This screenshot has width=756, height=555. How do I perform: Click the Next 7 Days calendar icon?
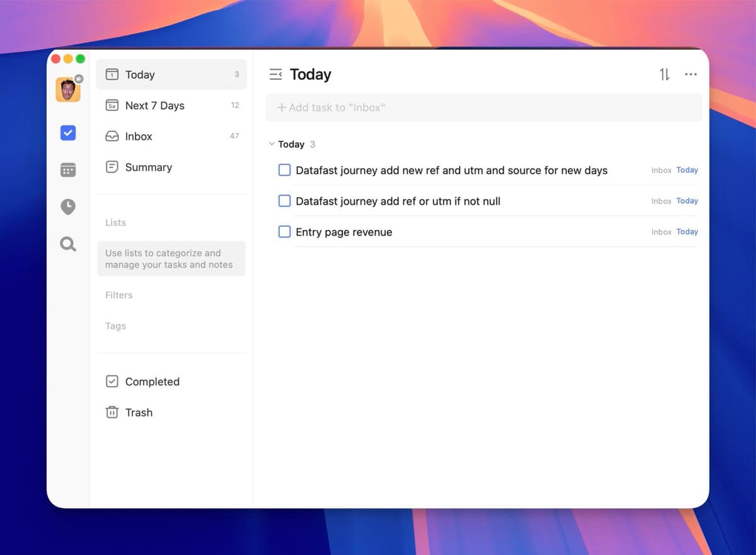click(112, 105)
